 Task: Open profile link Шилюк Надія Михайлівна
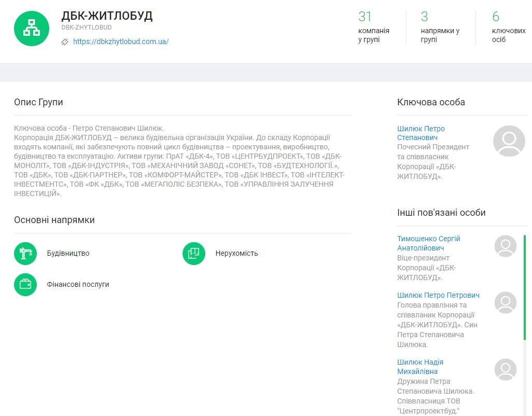(420, 367)
